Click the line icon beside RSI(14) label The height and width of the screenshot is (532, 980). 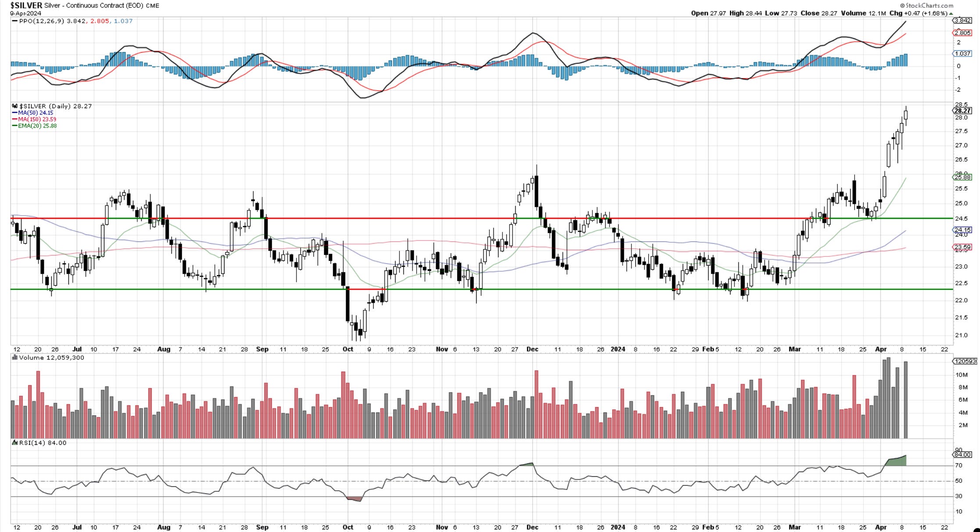tap(15, 443)
